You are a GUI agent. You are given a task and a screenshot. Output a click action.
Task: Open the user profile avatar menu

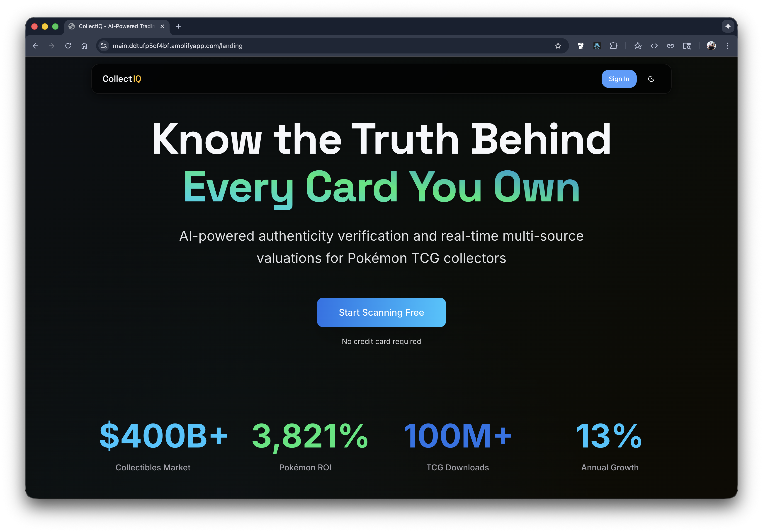pos(711,46)
